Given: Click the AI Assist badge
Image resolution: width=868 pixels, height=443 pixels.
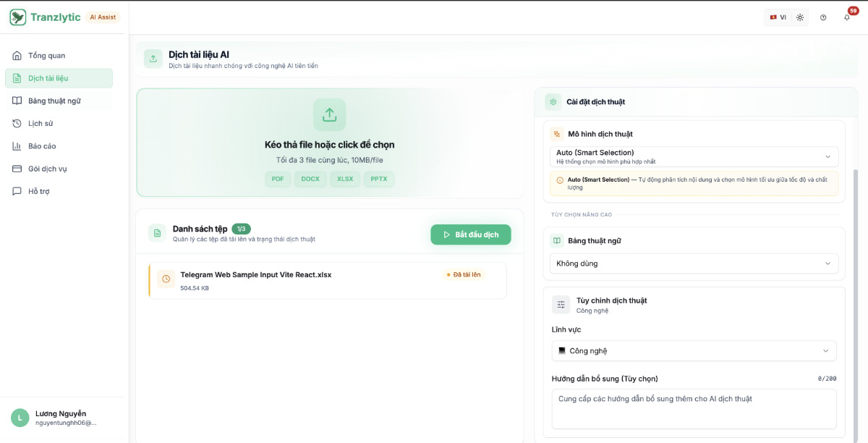Looking at the screenshot, I should click(x=103, y=17).
